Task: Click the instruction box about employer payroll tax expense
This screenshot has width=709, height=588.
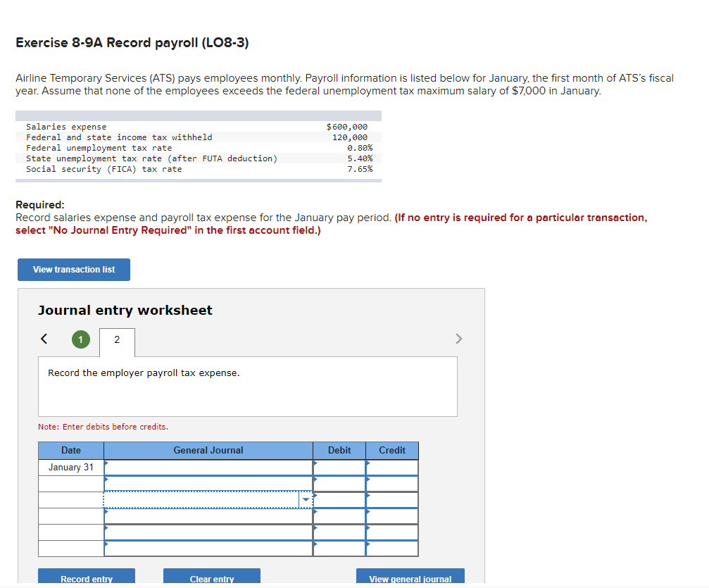Action: [x=248, y=386]
